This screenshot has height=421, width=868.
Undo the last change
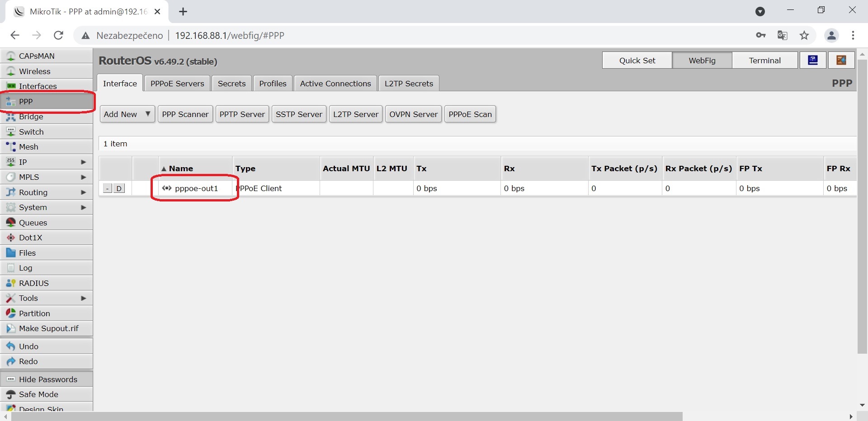point(47,346)
